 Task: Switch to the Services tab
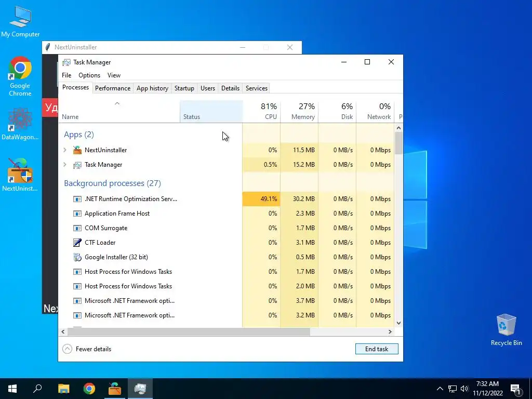[x=257, y=88]
